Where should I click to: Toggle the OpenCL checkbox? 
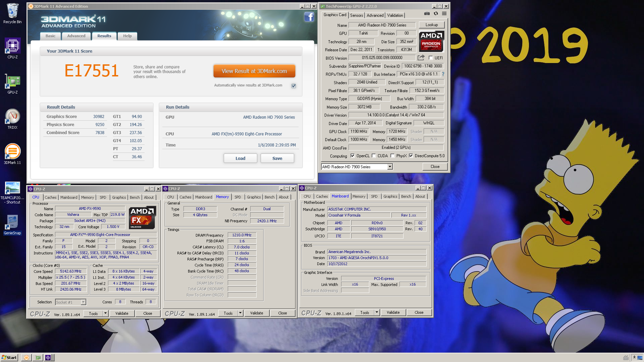[x=353, y=156]
